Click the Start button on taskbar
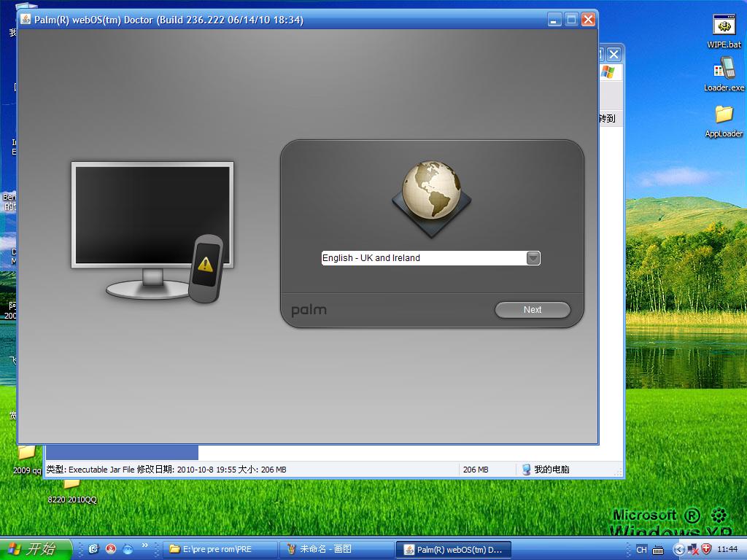This screenshot has width=747, height=560. click(x=35, y=549)
